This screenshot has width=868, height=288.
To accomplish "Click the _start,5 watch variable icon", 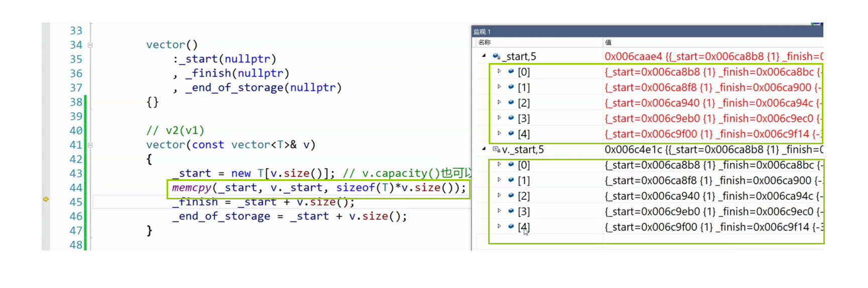I will (x=496, y=56).
